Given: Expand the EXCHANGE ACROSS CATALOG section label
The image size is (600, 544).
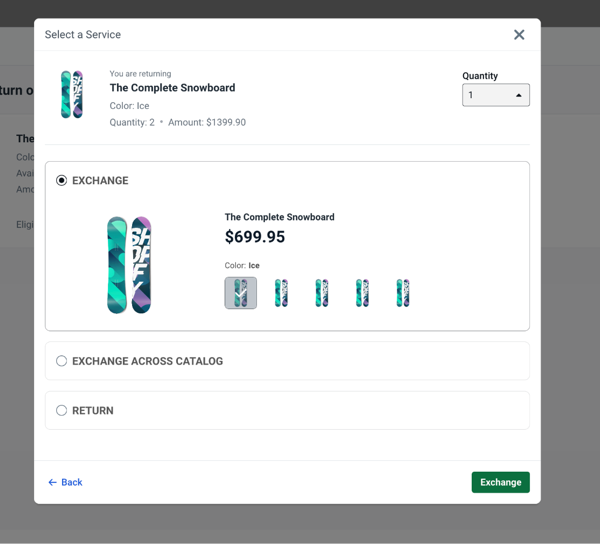Looking at the screenshot, I should [x=147, y=361].
